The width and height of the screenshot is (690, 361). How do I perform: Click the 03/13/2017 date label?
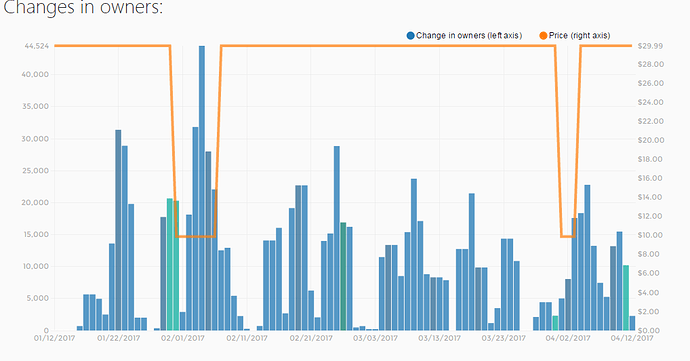[439, 338]
